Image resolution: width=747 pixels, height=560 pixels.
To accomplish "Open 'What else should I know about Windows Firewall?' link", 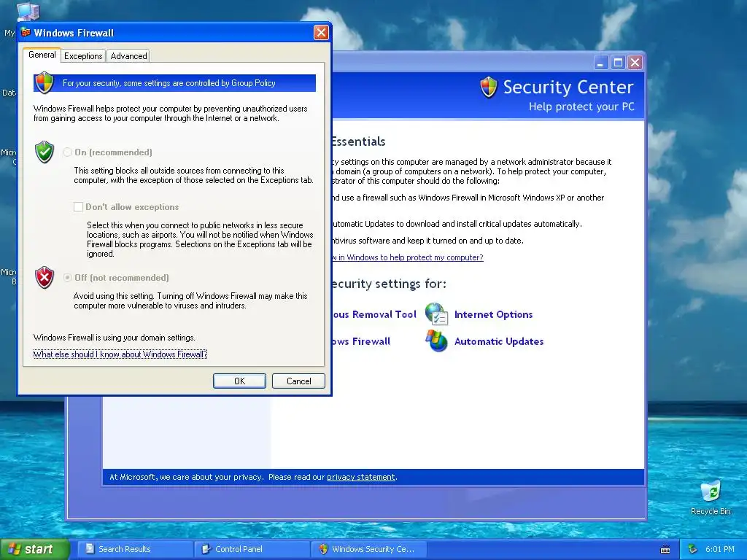I will pos(120,354).
